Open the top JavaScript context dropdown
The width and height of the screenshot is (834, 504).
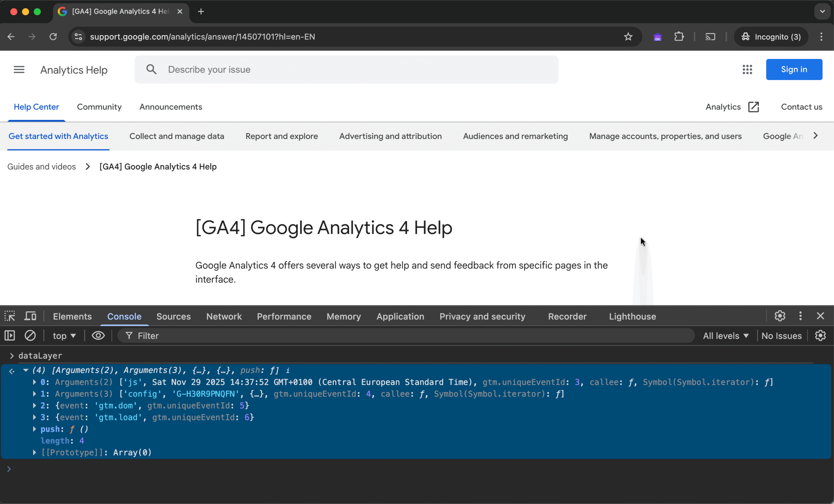coord(64,336)
